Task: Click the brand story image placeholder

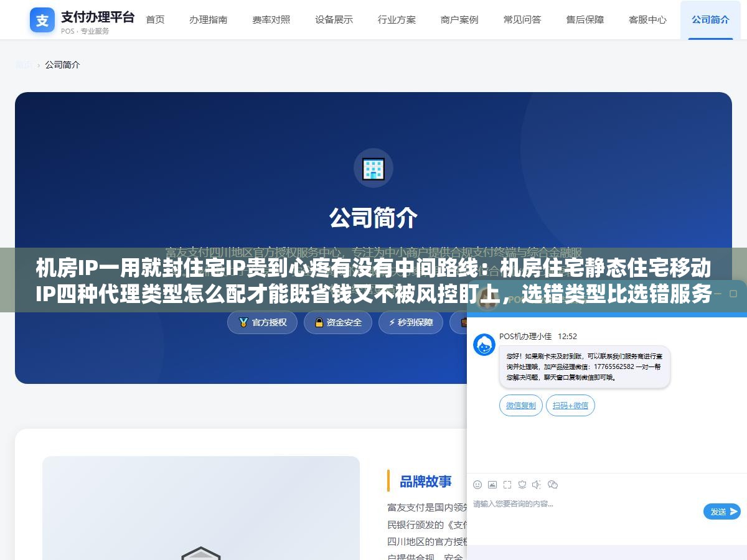Action: (201, 508)
